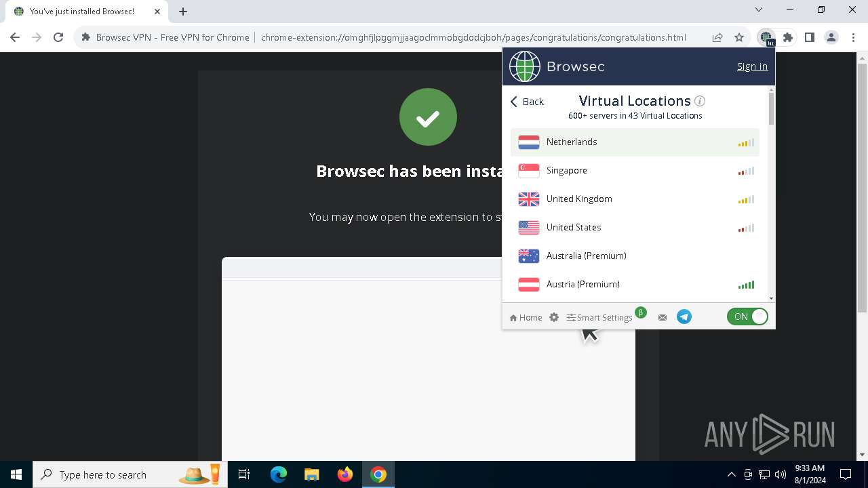Open the tab search chevron dropdown

point(759,10)
